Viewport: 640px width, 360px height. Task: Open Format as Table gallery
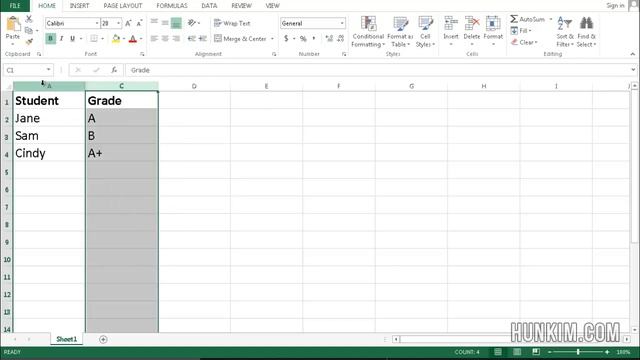(400, 32)
